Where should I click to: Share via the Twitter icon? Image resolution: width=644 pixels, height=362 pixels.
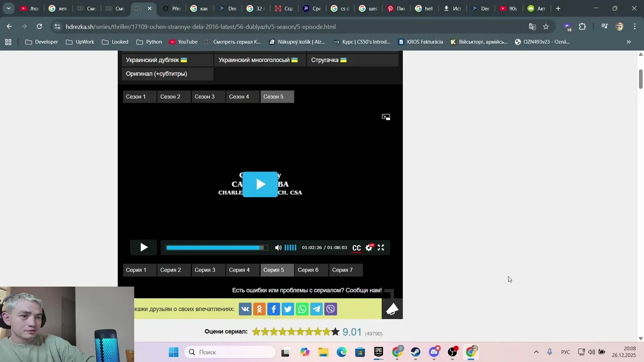point(288,309)
